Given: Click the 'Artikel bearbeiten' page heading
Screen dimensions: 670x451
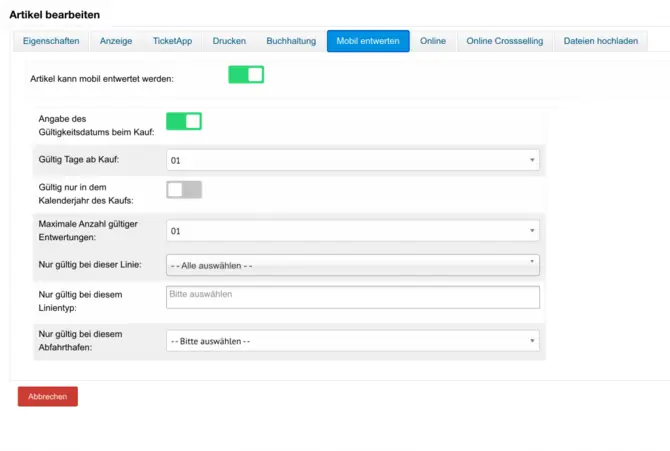Looking at the screenshot, I should (55, 14).
